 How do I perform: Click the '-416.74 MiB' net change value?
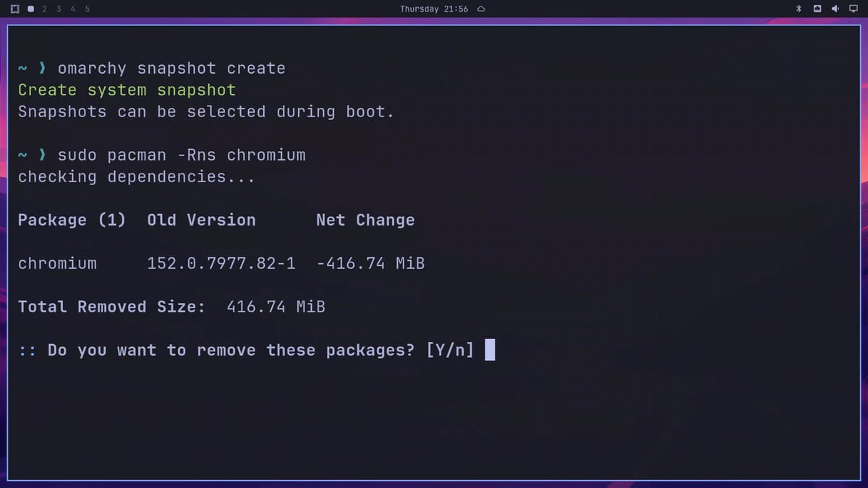370,263
